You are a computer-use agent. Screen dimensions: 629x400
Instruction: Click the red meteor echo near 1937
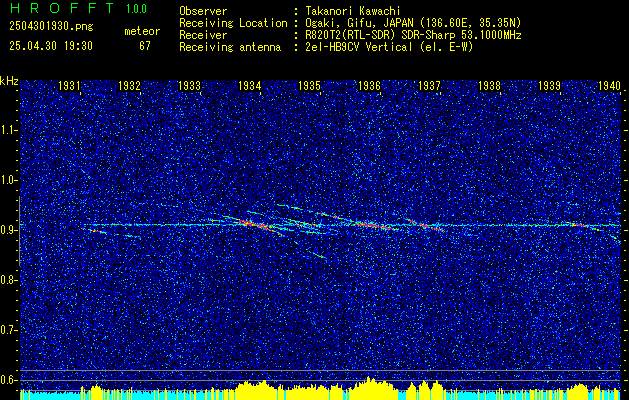pyautogui.click(x=427, y=225)
